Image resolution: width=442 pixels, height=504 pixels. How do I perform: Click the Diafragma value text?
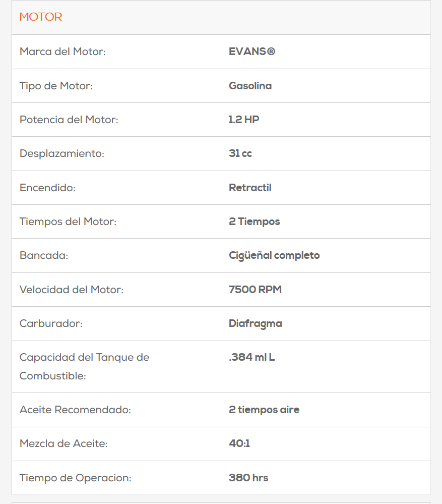click(x=255, y=323)
